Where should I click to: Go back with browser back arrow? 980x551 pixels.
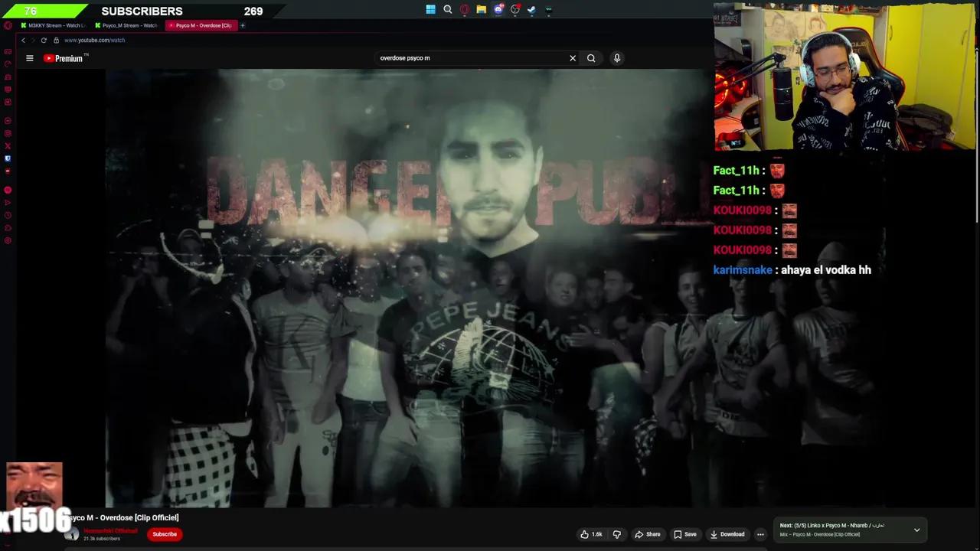tap(24, 40)
